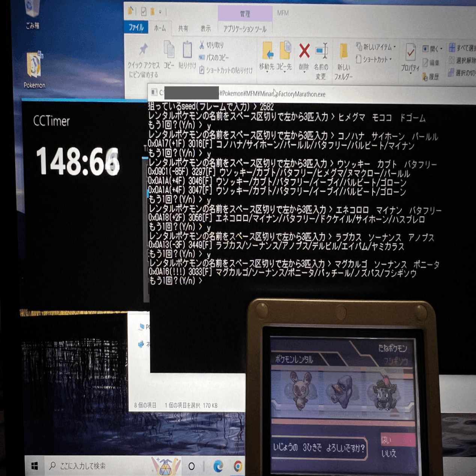Screen dimensions: 476x476
Task: Click the search highlights icon in the taskbar search box
Action: point(166,466)
